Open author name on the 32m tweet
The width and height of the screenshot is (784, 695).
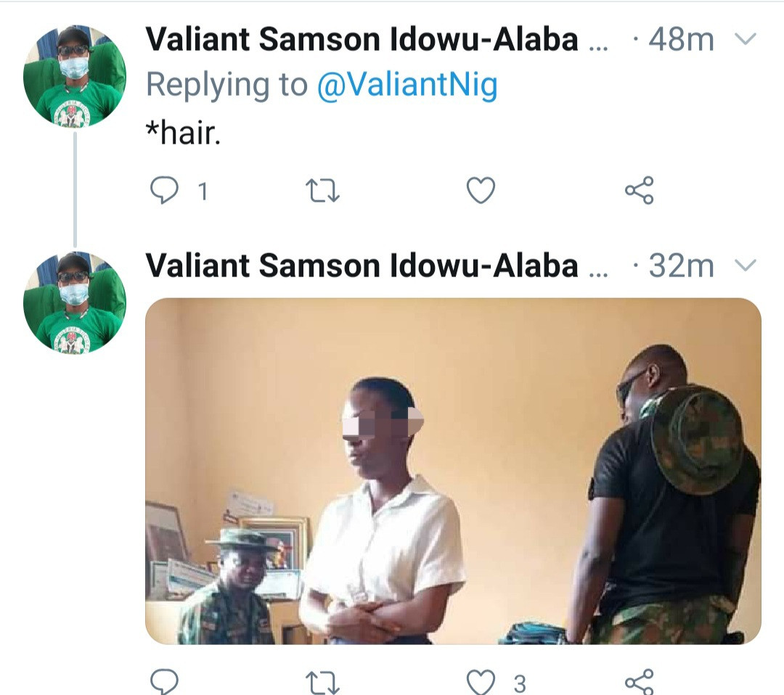click(x=362, y=266)
